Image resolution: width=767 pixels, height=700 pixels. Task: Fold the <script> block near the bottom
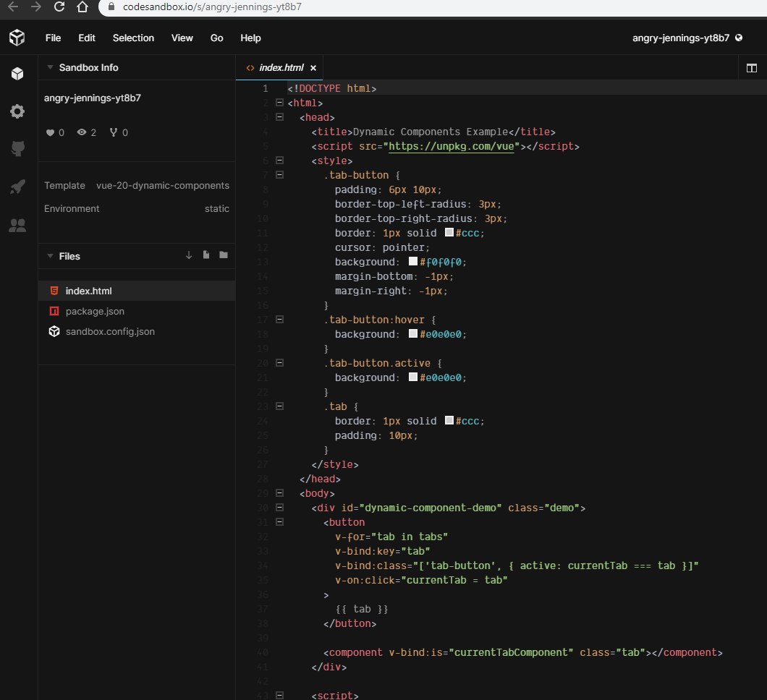pos(280,695)
